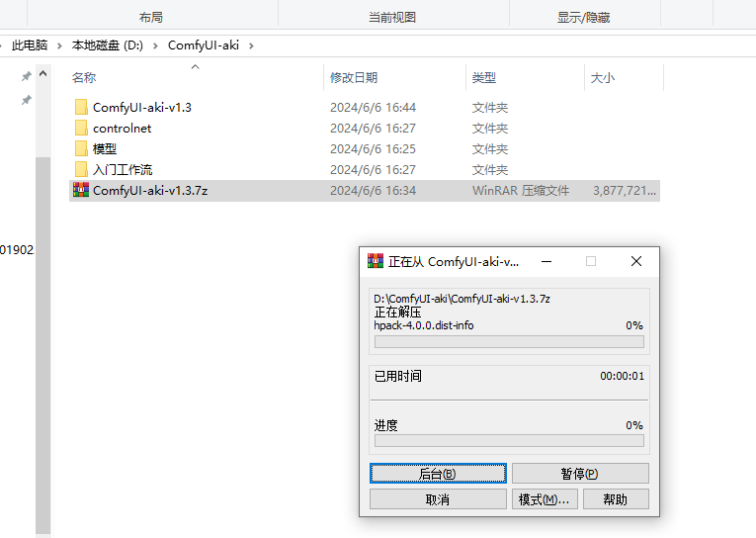Click the 布局 ribbon group label
This screenshot has height=538, width=756.
click(151, 18)
